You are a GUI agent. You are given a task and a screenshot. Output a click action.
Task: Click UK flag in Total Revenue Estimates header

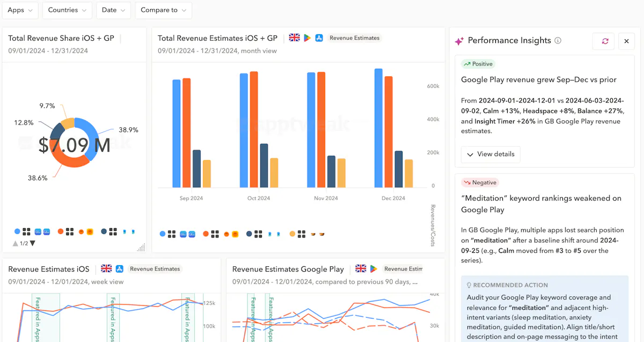click(294, 38)
